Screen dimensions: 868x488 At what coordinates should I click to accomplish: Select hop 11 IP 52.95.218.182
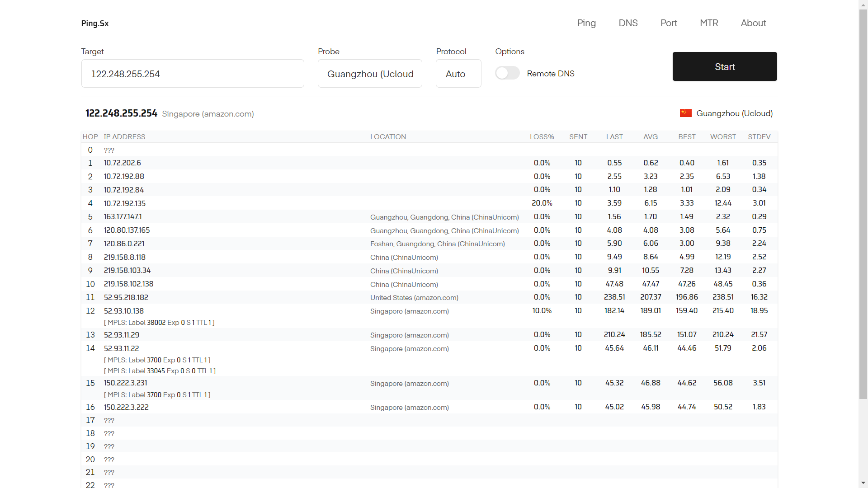(x=126, y=297)
